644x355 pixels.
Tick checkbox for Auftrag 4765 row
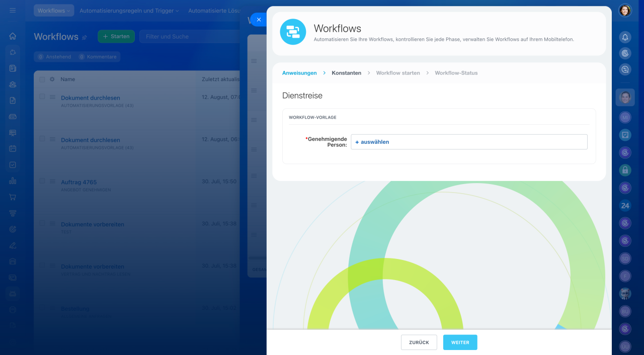(x=42, y=181)
